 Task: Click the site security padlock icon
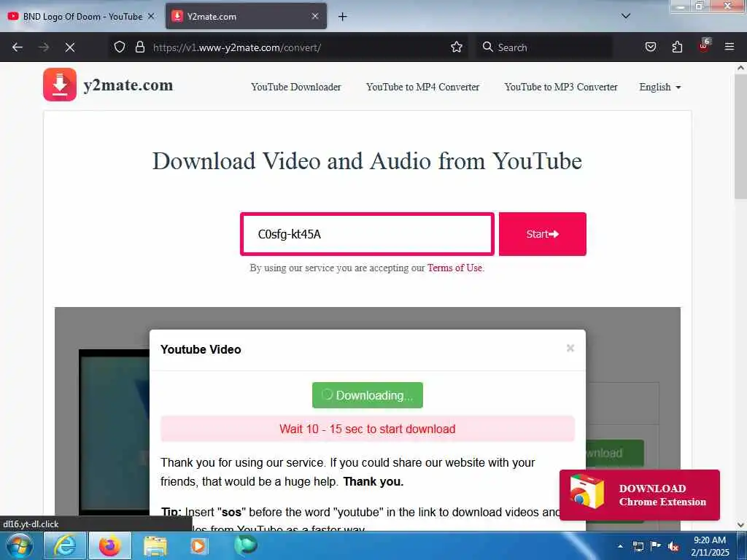click(x=139, y=47)
